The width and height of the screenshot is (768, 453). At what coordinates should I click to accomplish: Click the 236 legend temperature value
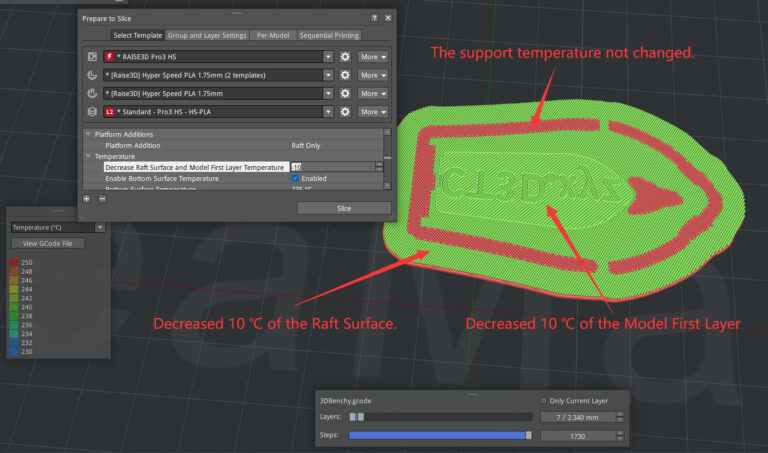[x=26, y=325]
